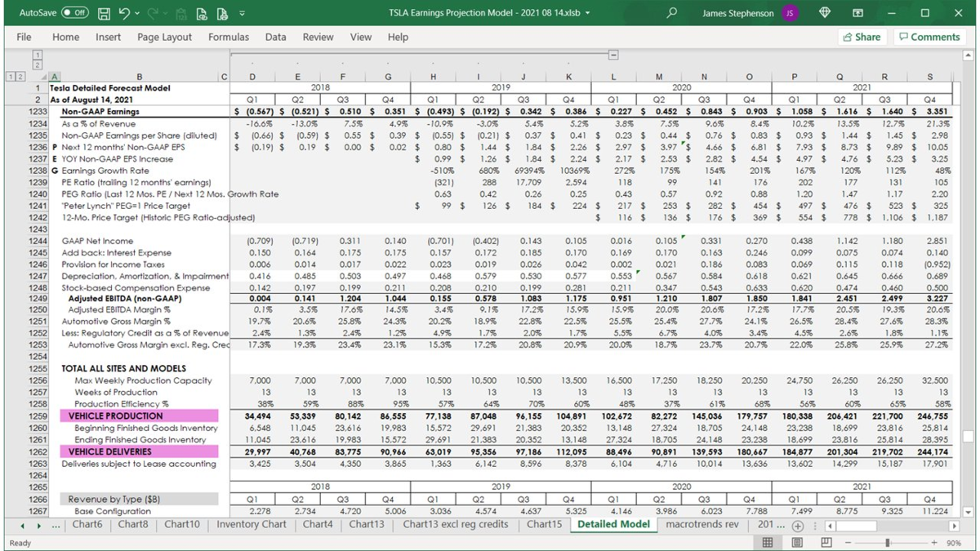The width and height of the screenshot is (980, 551).
Task: Click the vertical scrollbar up arrow
Action: (969, 56)
